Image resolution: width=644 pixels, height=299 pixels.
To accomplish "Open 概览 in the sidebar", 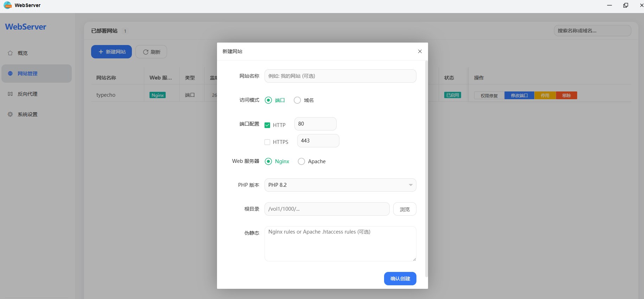I will point(37,53).
